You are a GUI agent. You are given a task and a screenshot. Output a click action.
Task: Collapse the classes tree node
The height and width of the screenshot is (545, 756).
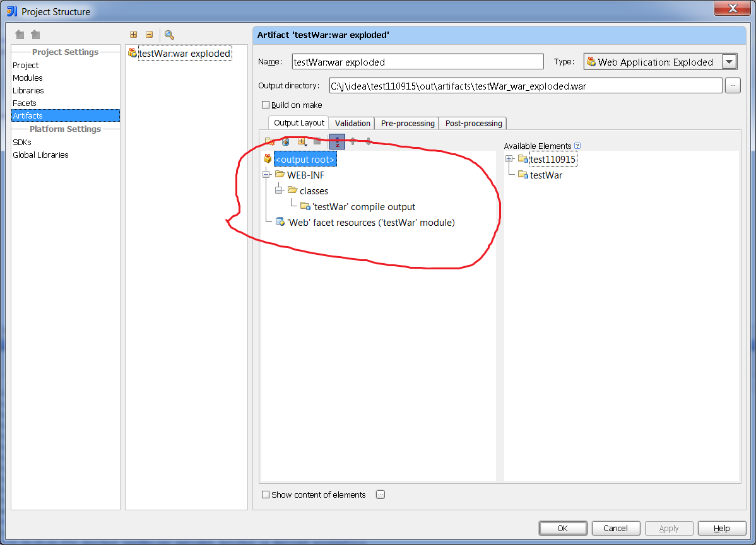pyautogui.click(x=279, y=190)
